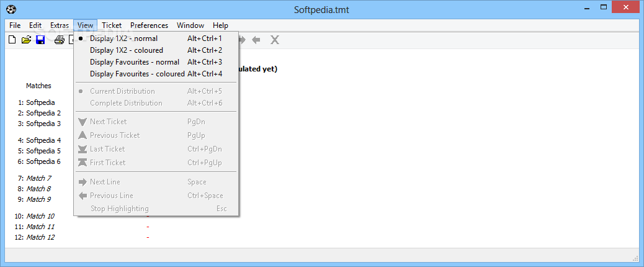644x267 pixels.
Task: Click the First Ticket menu icon
Action: (x=83, y=162)
